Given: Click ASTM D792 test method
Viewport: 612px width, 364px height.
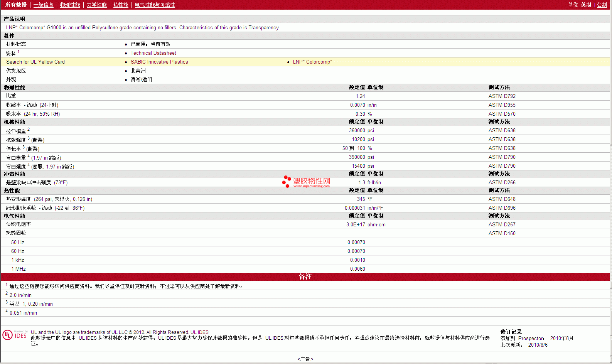Looking at the screenshot, I should pos(502,96).
